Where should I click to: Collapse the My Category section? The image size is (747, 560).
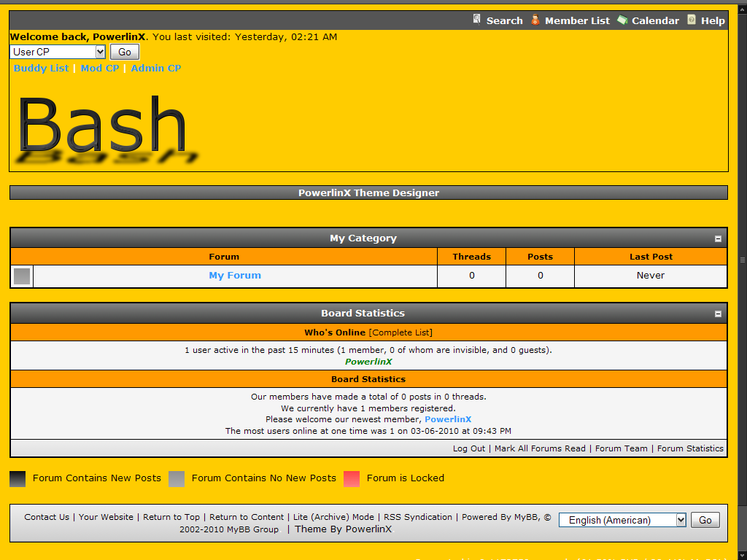(x=718, y=238)
